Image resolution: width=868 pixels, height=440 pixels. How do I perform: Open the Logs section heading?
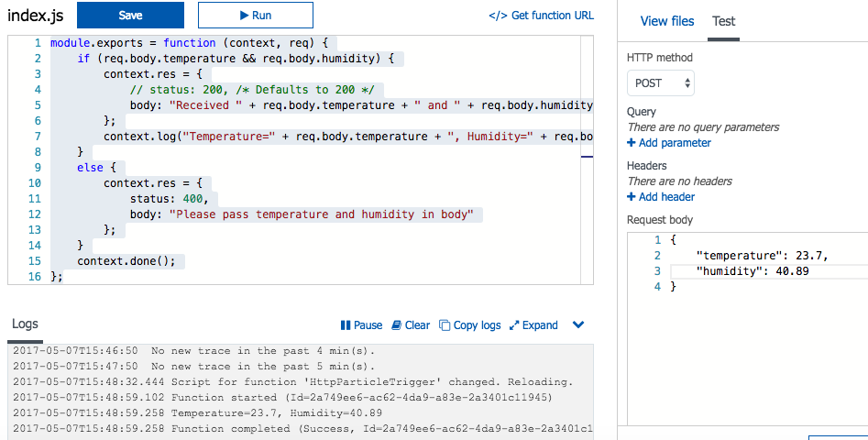point(26,324)
